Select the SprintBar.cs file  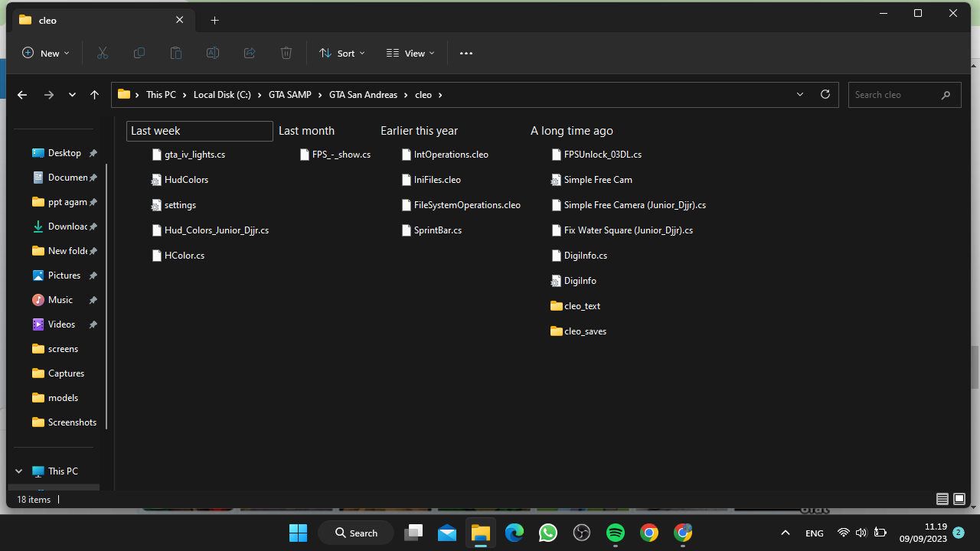pyautogui.click(x=432, y=230)
